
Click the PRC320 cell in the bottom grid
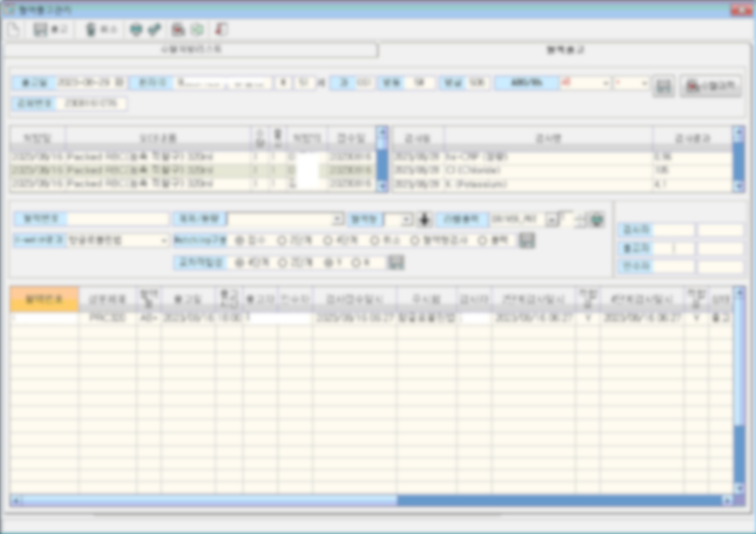[108, 318]
